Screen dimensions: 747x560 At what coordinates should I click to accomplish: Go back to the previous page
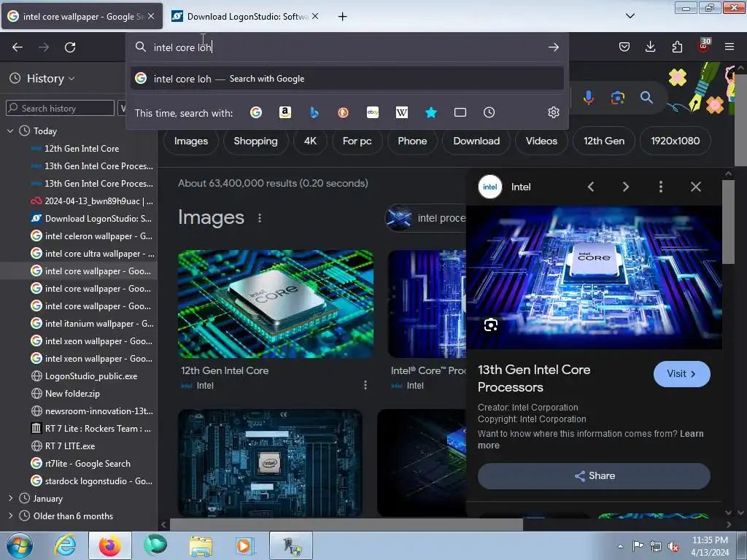18,47
